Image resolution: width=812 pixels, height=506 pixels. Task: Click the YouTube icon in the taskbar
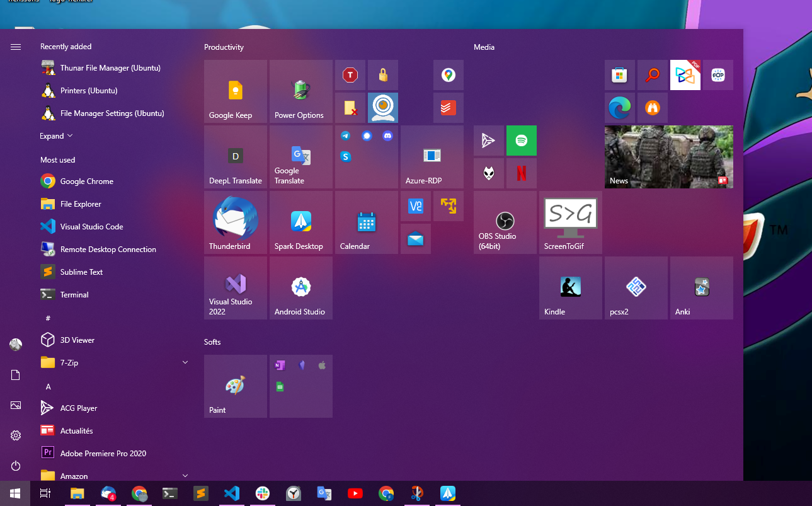(x=355, y=493)
